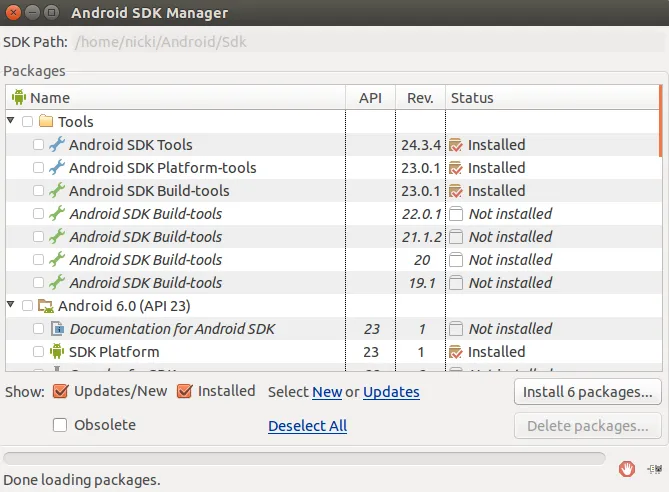This screenshot has width=669, height=492.
Task: Click the Build-tools 22.0.1 wrench icon
Action: point(57,214)
